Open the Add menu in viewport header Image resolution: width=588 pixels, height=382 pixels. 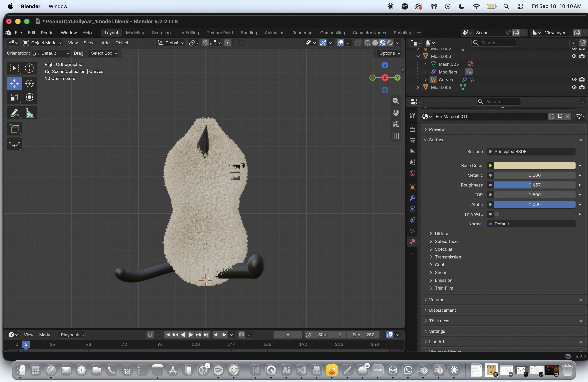pyautogui.click(x=106, y=43)
